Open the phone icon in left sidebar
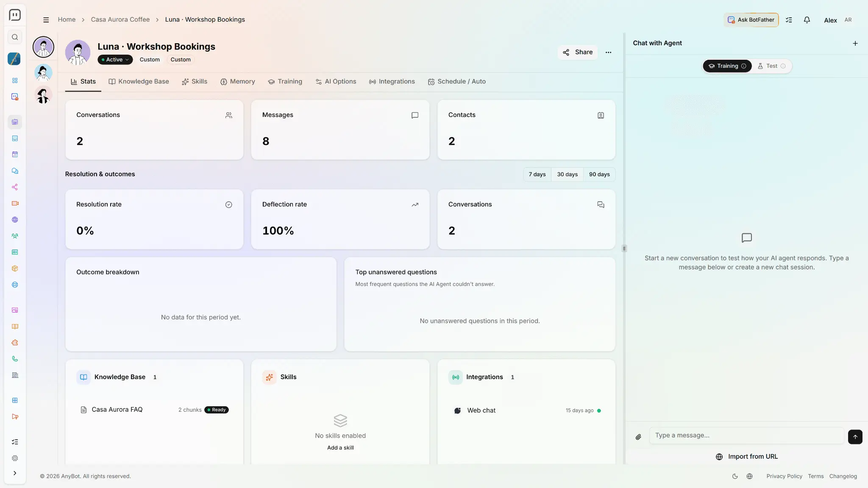 (x=15, y=359)
